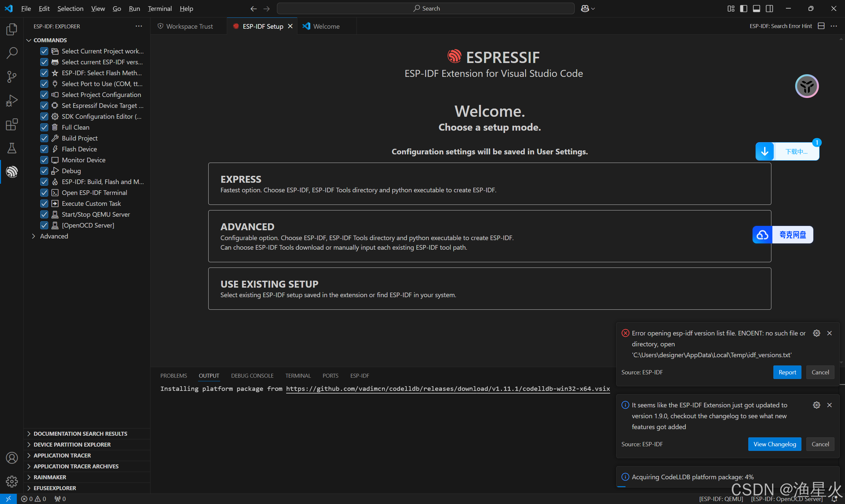845x504 pixels.
Task: Open the Terminal menu
Action: point(160,9)
